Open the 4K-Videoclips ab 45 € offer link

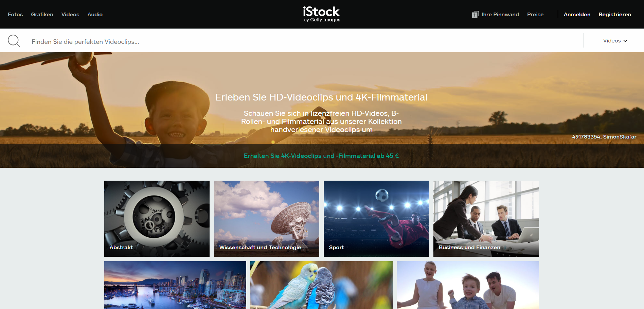pyautogui.click(x=321, y=156)
